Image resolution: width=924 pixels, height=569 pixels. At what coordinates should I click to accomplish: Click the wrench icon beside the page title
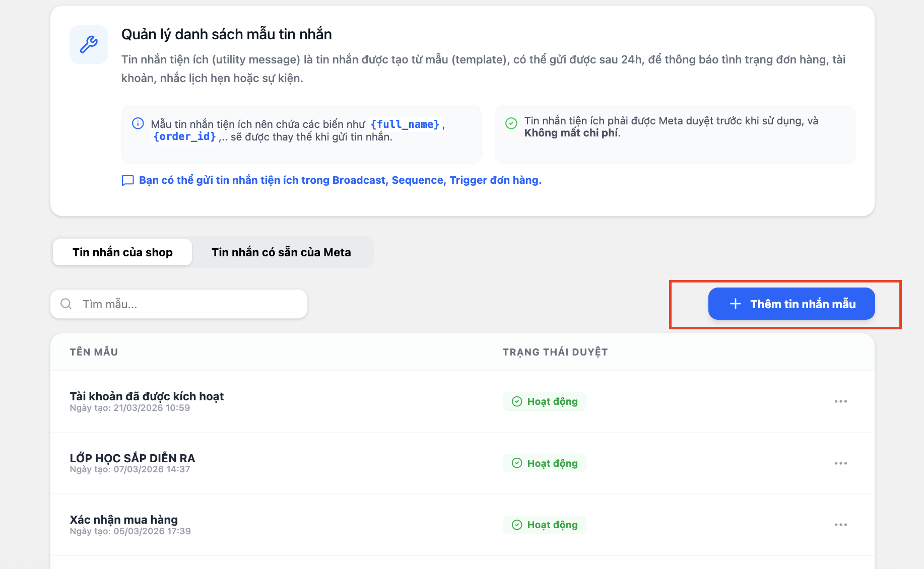(x=89, y=44)
